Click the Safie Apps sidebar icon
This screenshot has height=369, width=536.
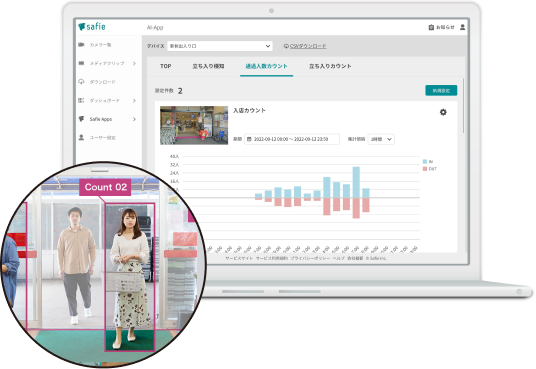point(81,119)
